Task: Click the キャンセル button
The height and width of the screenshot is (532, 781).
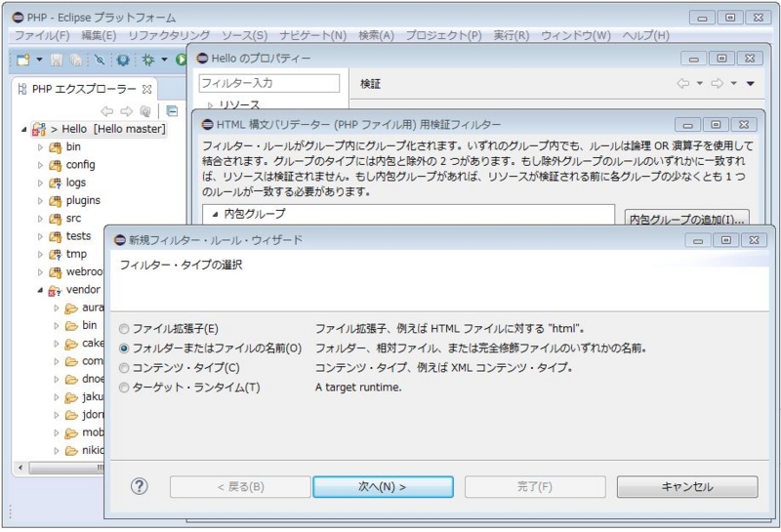Action: point(687,487)
